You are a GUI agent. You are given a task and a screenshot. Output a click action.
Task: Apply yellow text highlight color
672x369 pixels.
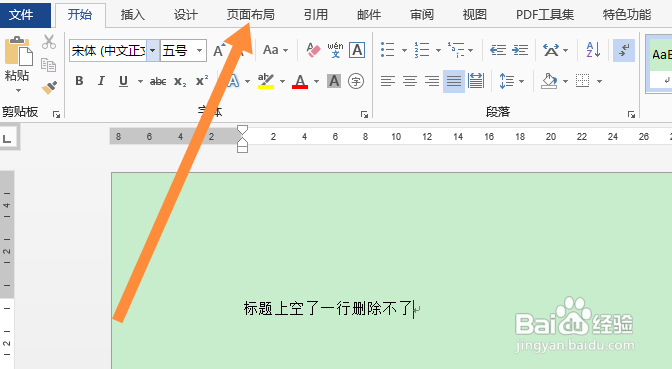point(266,81)
